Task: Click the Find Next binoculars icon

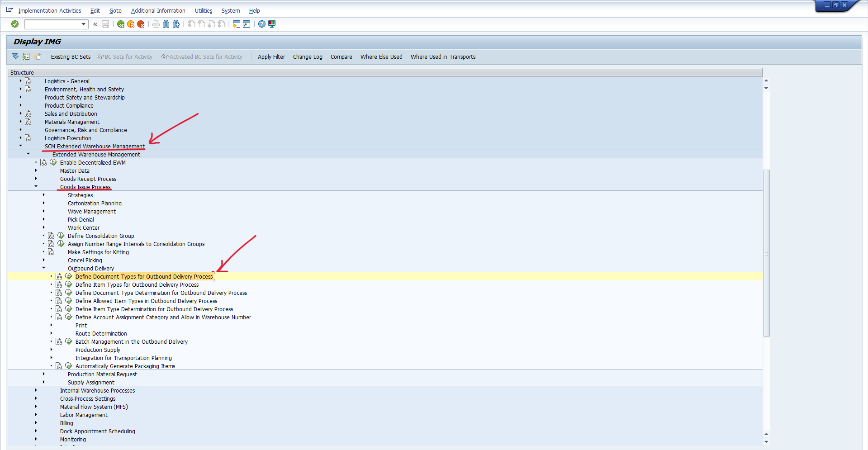Action: 176,24
